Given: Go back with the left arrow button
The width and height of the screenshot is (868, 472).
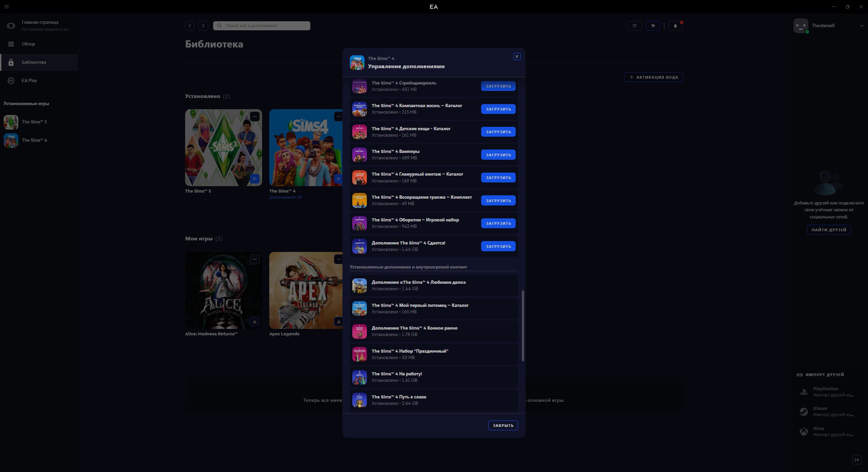Looking at the screenshot, I should pyautogui.click(x=190, y=26).
